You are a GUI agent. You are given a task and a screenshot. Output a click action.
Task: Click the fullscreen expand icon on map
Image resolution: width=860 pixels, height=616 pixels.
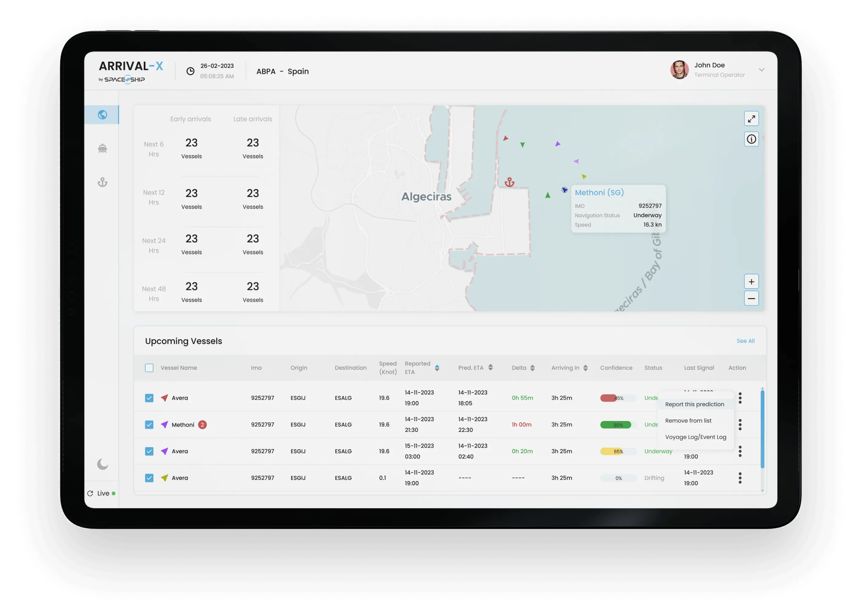pos(751,119)
